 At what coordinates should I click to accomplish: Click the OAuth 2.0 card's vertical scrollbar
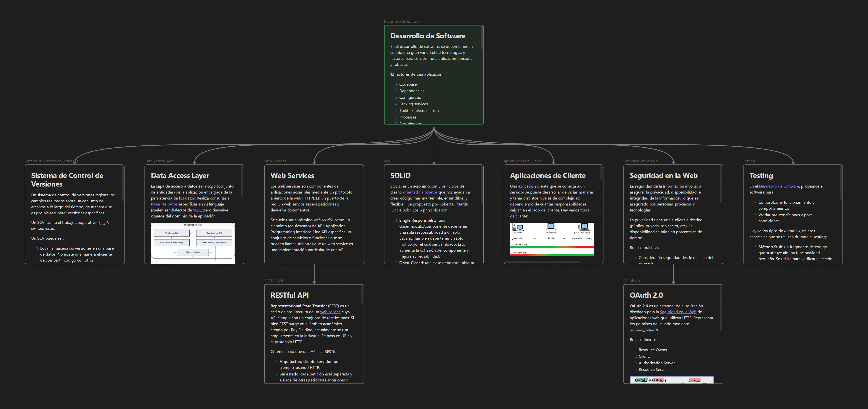click(721, 308)
